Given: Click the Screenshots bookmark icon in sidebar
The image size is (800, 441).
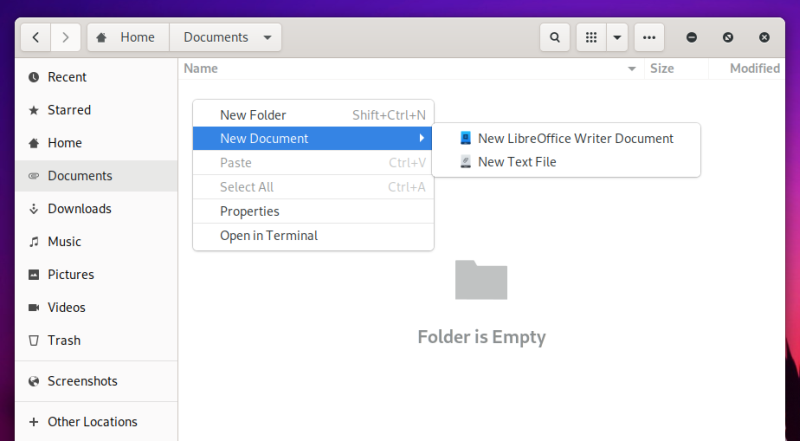Looking at the screenshot, I should [x=34, y=381].
